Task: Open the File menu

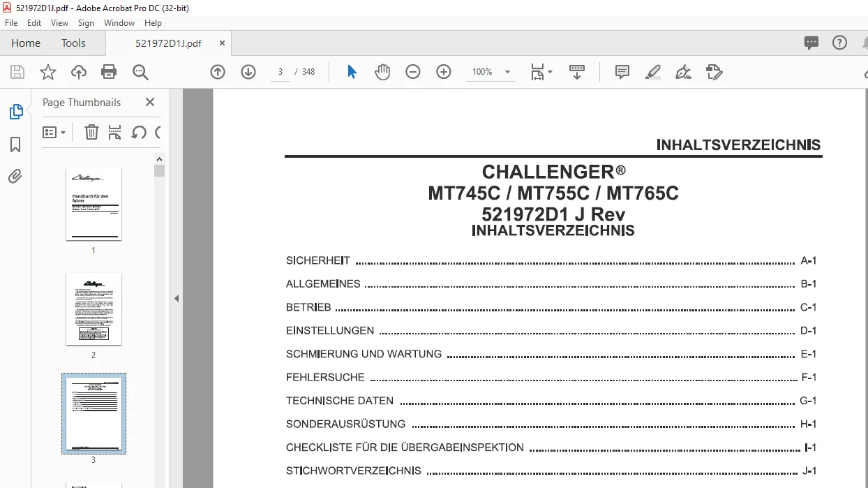Action: pos(11,23)
